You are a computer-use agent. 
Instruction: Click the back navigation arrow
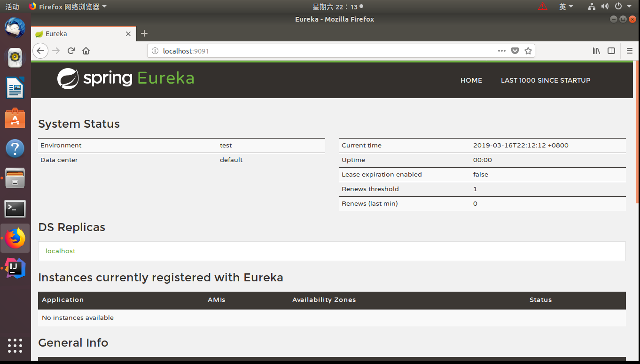(x=40, y=51)
